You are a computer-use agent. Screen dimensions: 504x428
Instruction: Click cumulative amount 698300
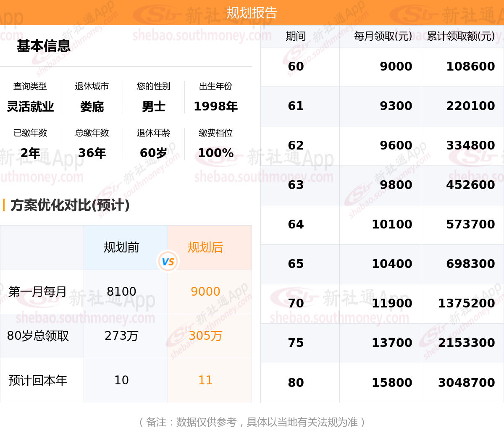pyautogui.click(x=470, y=264)
